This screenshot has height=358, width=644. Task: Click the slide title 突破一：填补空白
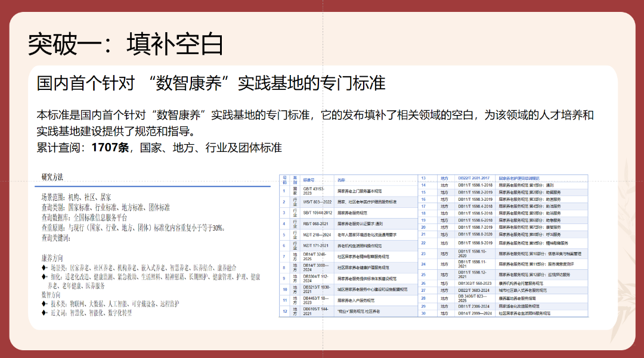[126, 43]
